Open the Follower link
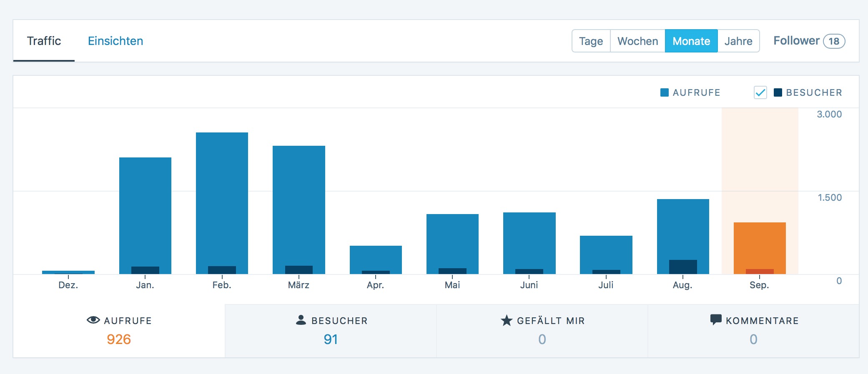 tap(796, 41)
